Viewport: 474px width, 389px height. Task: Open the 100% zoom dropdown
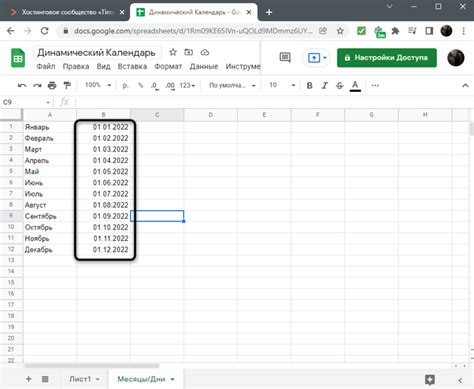pyautogui.click(x=98, y=85)
